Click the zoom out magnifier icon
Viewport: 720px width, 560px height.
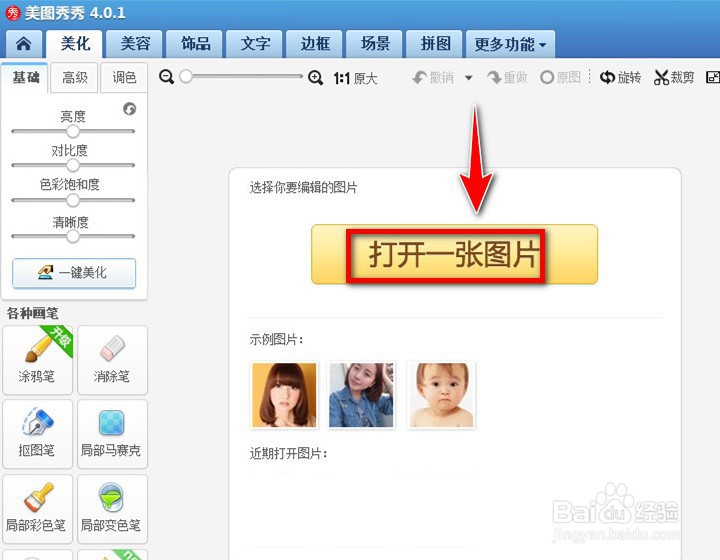coord(166,77)
